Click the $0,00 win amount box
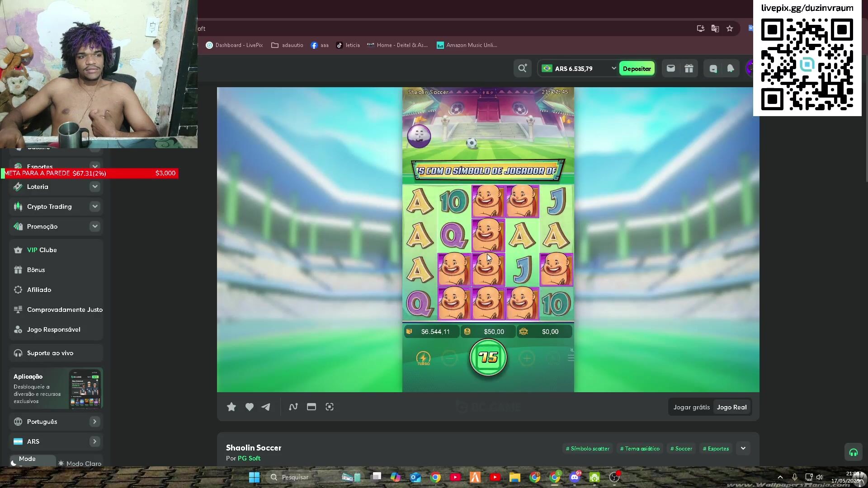The height and width of the screenshot is (488, 868). click(x=545, y=332)
